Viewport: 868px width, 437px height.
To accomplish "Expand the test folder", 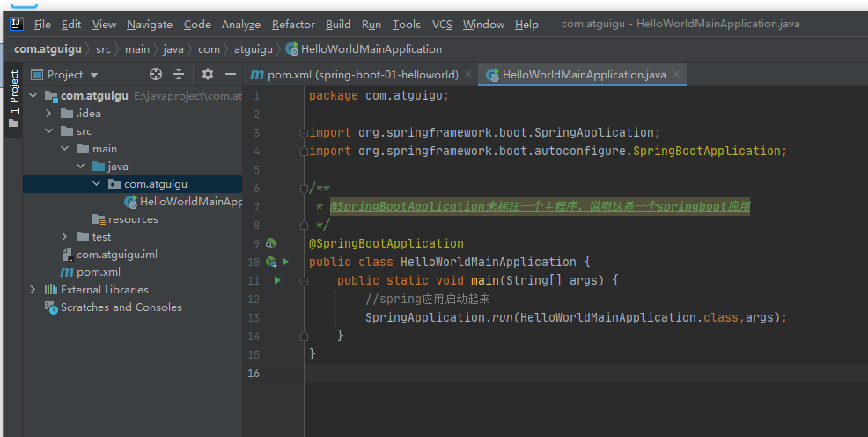I will pos(65,237).
